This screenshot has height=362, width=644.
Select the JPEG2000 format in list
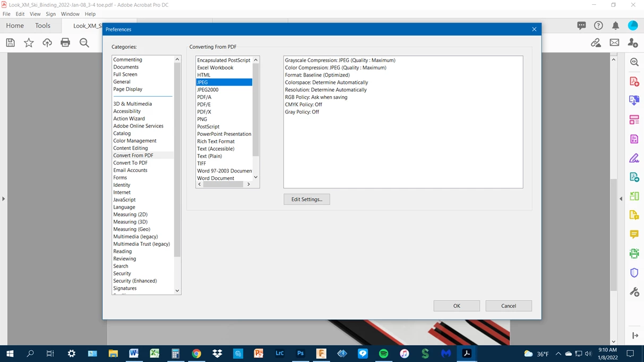pos(208,90)
